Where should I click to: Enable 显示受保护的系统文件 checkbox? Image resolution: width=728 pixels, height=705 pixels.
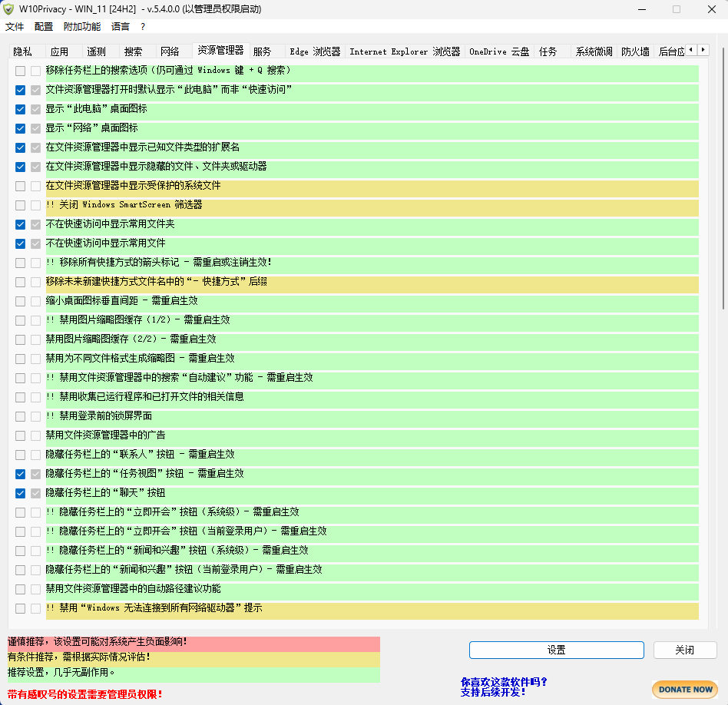click(x=20, y=187)
